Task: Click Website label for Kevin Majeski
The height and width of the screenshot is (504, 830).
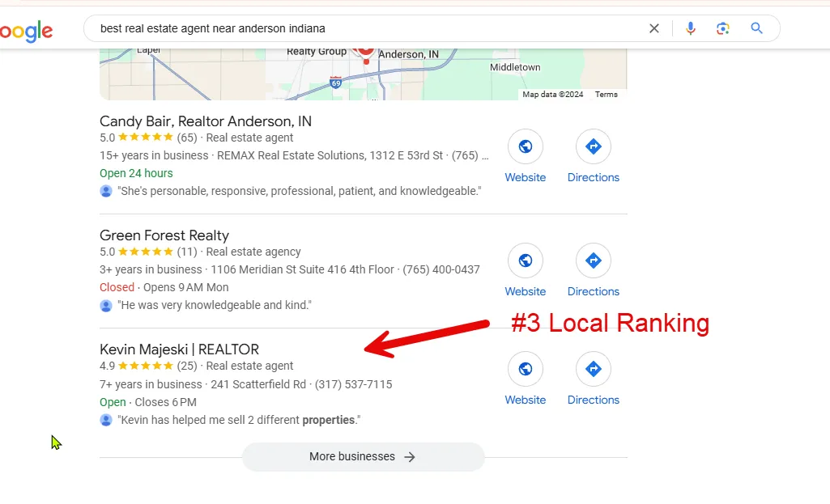Action: [525, 400]
